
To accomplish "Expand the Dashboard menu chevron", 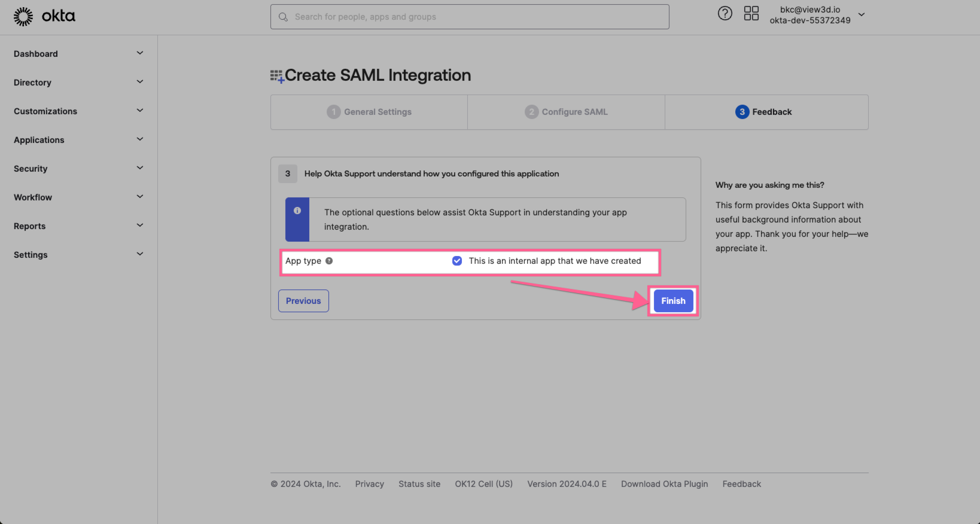I will pos(140,53).
